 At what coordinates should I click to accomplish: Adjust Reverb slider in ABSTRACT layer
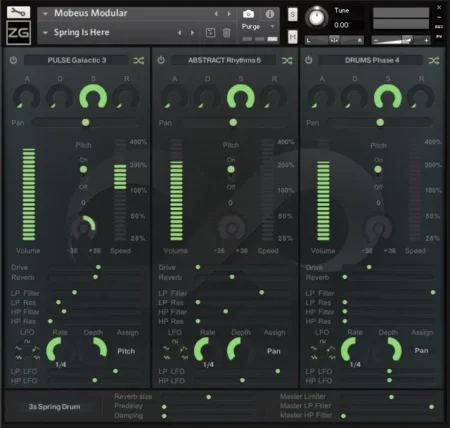(242, 277)
